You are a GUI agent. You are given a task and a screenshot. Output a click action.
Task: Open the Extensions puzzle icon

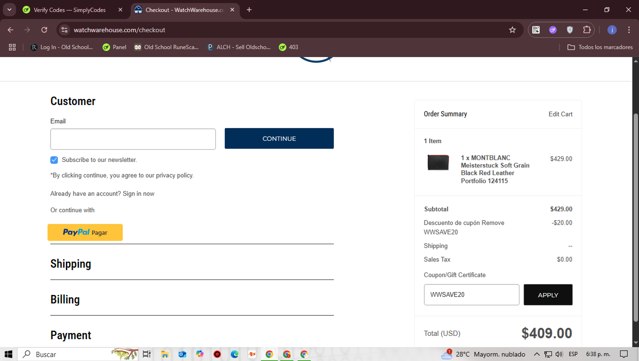pyautogui.click(x=586, y=30)
